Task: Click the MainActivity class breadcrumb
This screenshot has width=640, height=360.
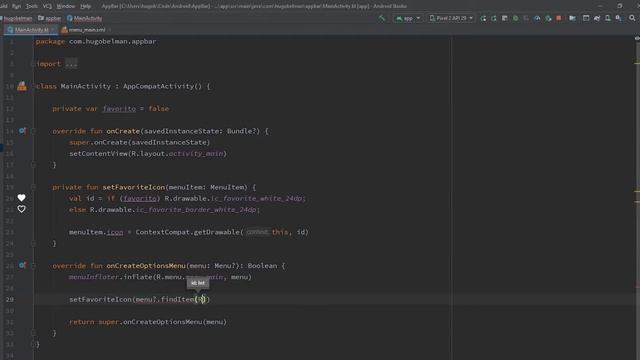Action: [84, 18]
